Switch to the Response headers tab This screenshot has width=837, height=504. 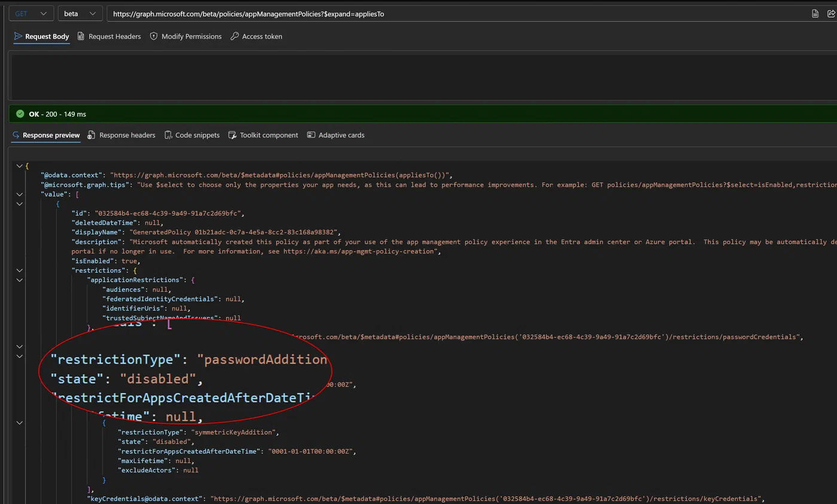(x=121, y=135)
